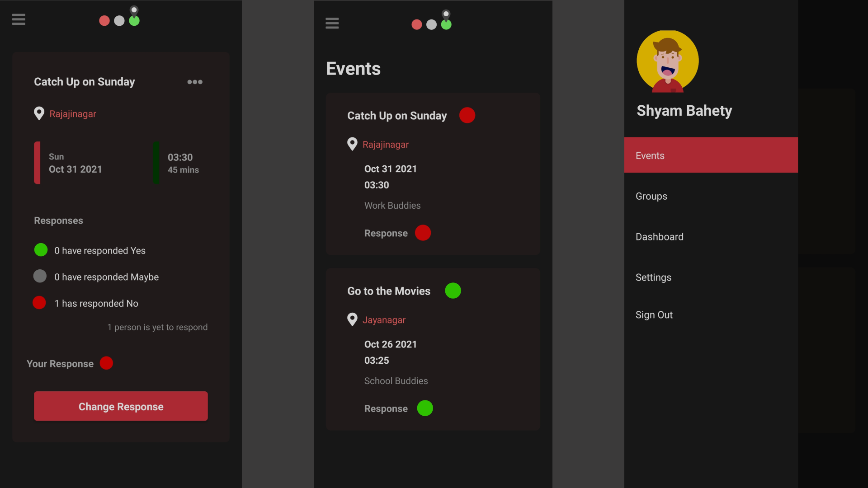Click green Response dot on Movies card
The image size is (868, 488).
425,408
